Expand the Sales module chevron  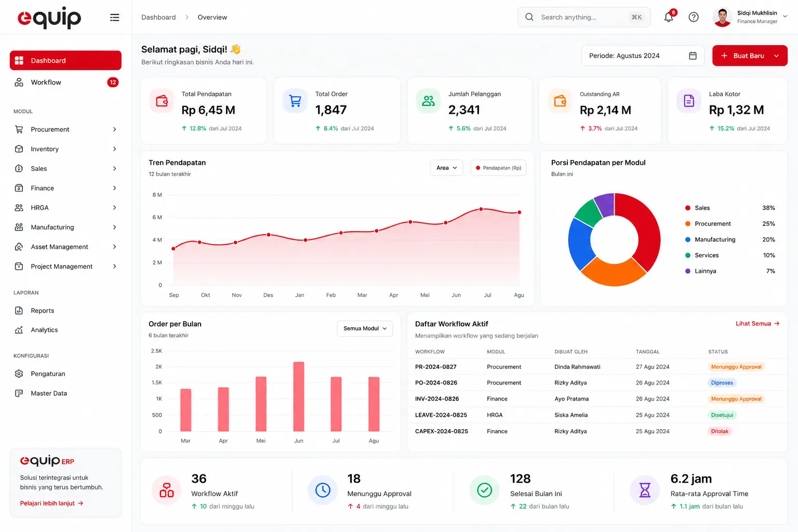tap(115, 168)
